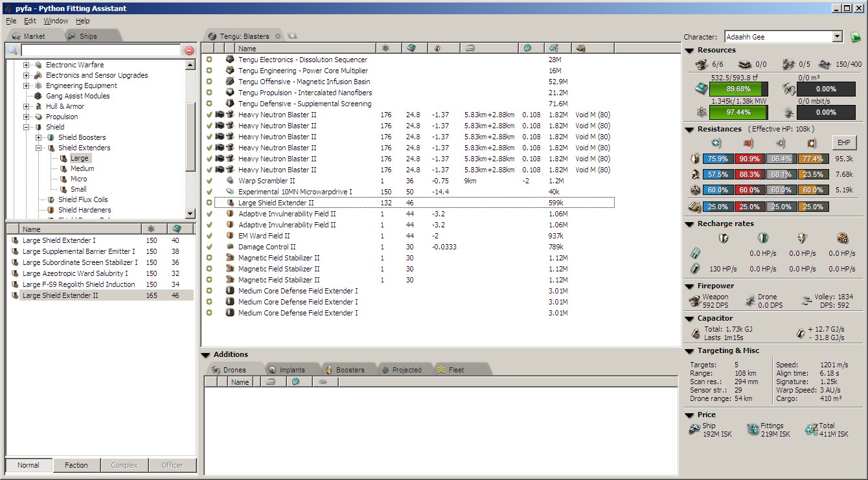Viewport: 868px width, 480px height.
Task: Click the ammo column header icon in fitting list
Action: (580, 48)
